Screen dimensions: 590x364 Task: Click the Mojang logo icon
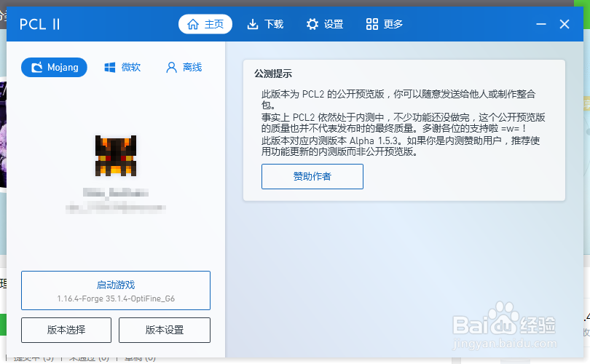tap(37, 68)
